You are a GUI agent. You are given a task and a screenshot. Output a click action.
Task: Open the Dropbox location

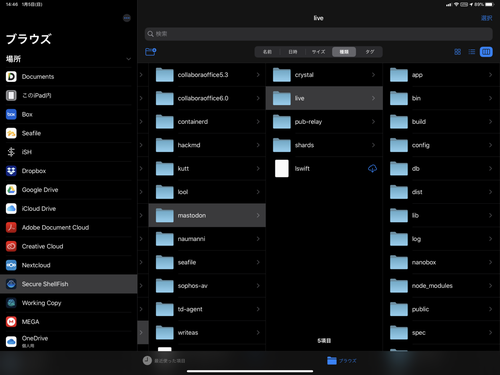pyautogui.click(x=68, y=171)
